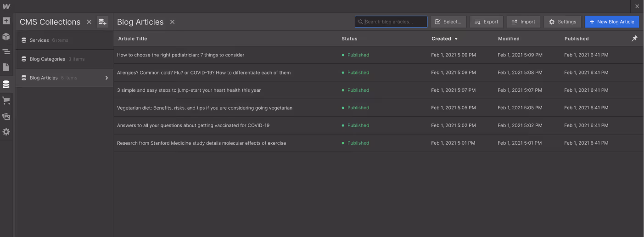Open the project Settings gear in sidebar

point(6,132)
